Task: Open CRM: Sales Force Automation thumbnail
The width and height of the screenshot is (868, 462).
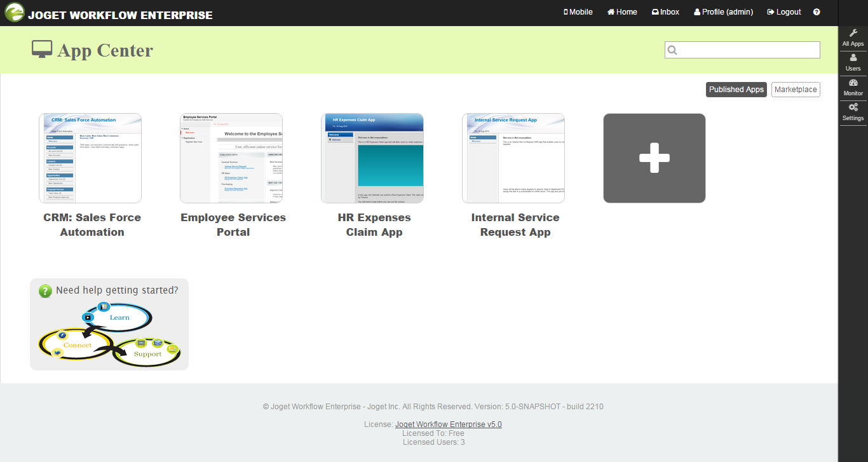Action: click(x=90, y=158)
